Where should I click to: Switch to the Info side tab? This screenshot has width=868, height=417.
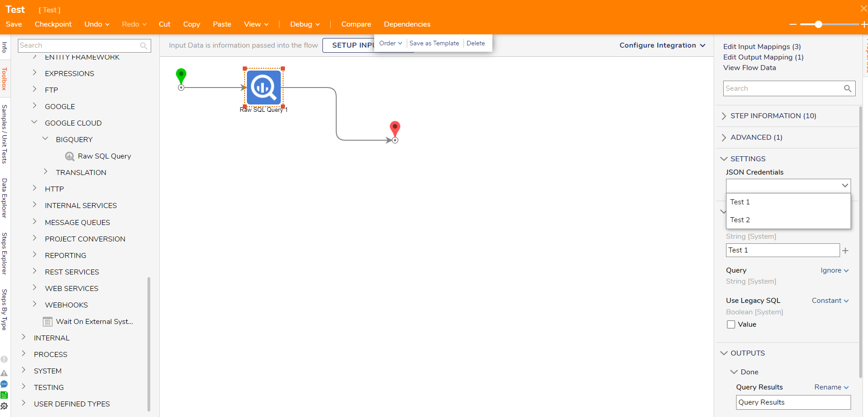[5, 47]
